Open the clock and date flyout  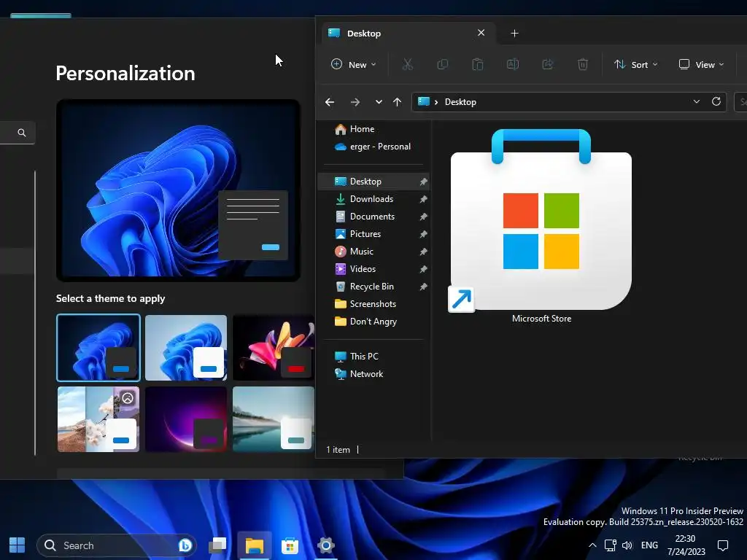686,545
